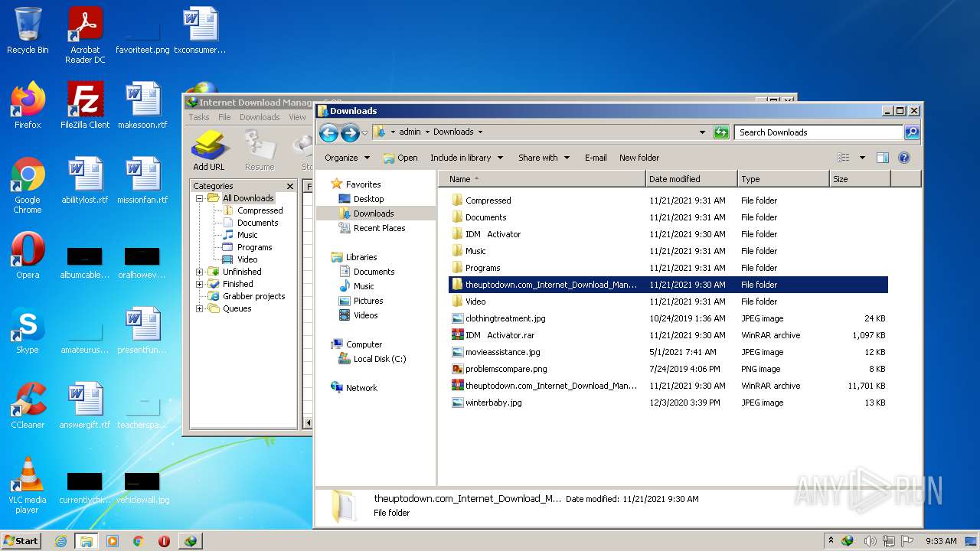The image size is (980, 551).
Task: Open the Tasks menu in IDM
Action: pos(199,117)
